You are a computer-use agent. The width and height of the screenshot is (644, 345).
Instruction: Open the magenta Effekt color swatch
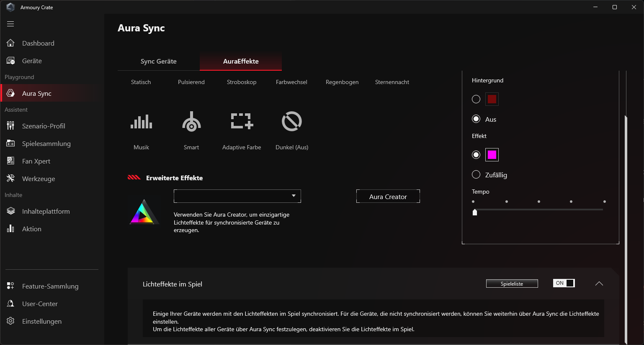(492, 155)
